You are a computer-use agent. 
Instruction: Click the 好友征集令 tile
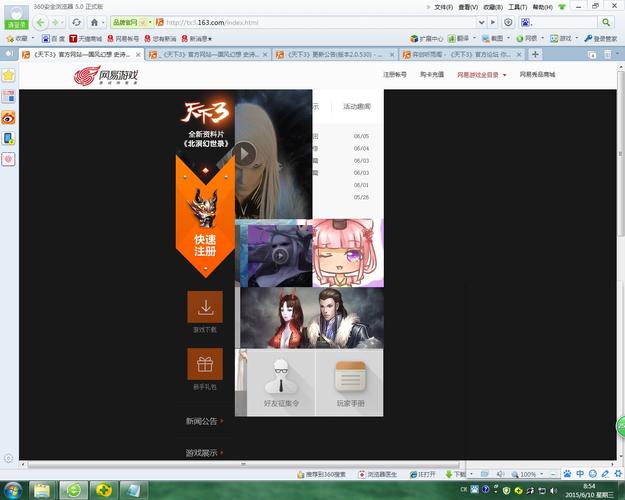point(281,383)
